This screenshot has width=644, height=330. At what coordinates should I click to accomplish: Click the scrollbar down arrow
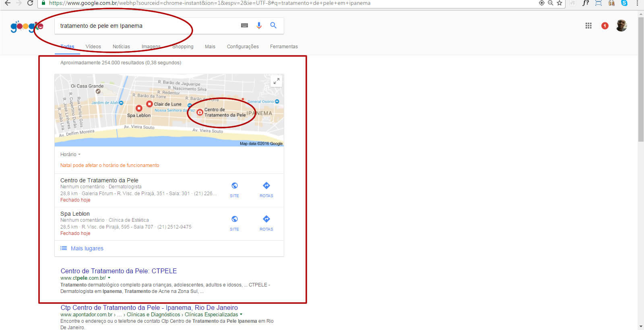pyautogui.click(x=641, y=326)
